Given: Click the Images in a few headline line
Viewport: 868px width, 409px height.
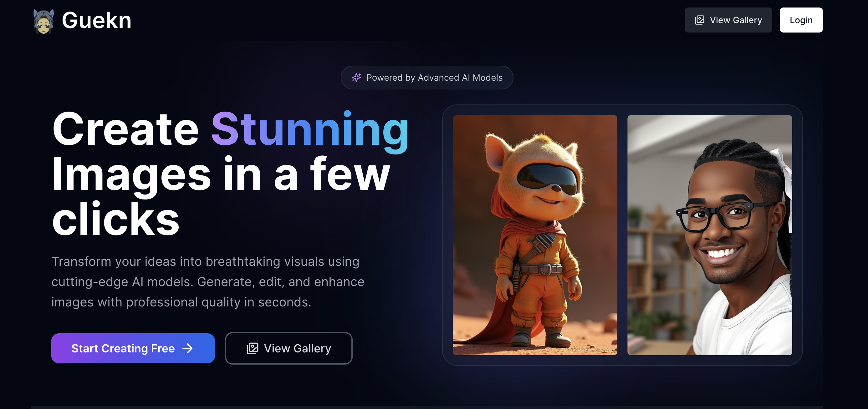Looking at the screenshot, I should 221,175.
